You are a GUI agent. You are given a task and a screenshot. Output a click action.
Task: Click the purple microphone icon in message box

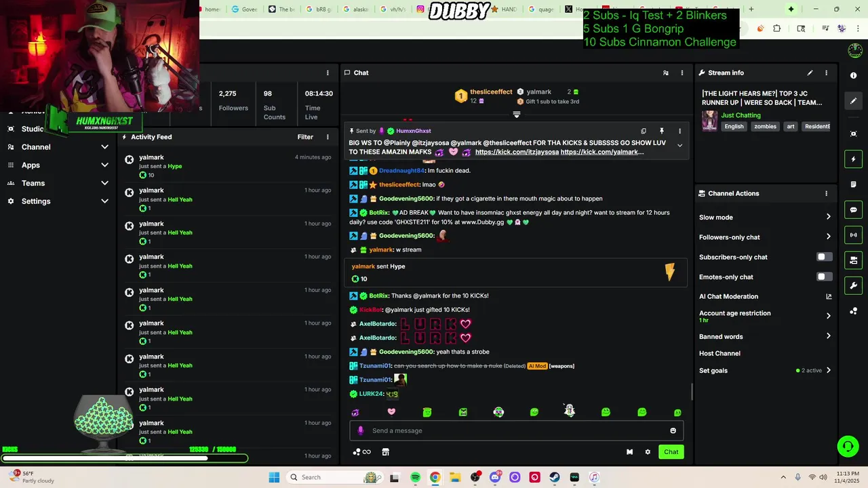360,430
